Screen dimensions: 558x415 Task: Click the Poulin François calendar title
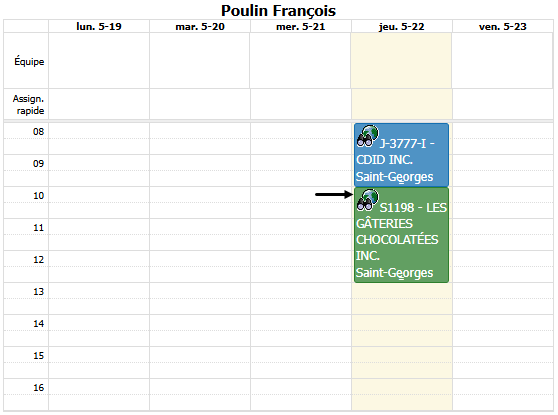point(278,11)
